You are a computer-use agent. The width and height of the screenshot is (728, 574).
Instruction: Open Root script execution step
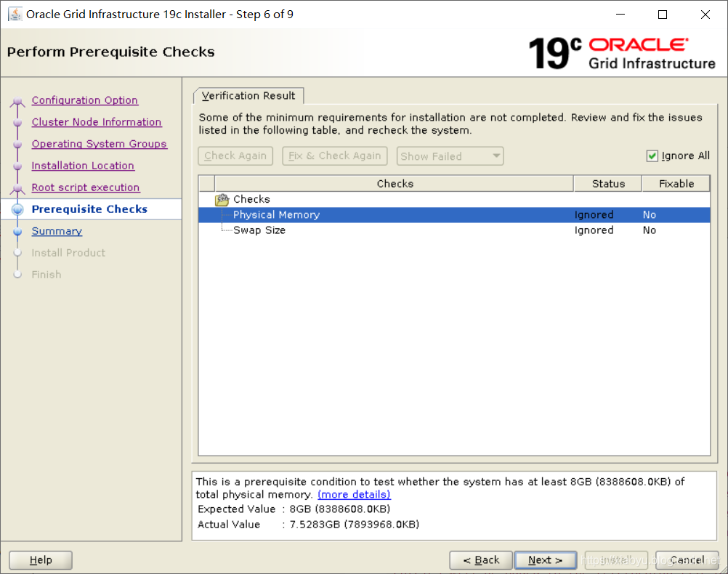(86, 187)
